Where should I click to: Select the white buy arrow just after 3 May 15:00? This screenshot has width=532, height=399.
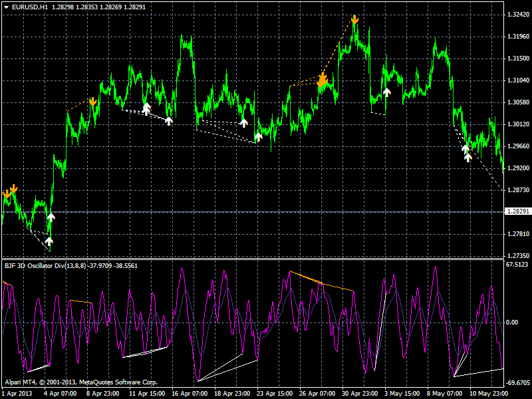point(387,92)
